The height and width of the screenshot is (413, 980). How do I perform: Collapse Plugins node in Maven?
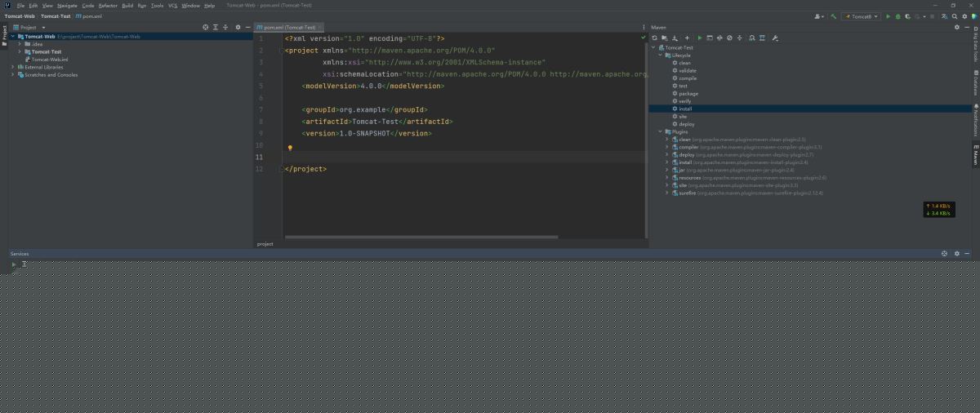tap(660, 131)
